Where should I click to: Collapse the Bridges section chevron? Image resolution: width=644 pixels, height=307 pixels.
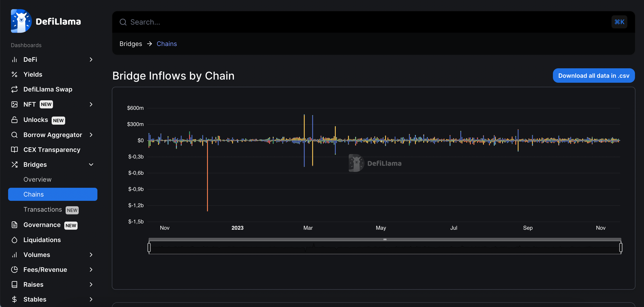91,165
